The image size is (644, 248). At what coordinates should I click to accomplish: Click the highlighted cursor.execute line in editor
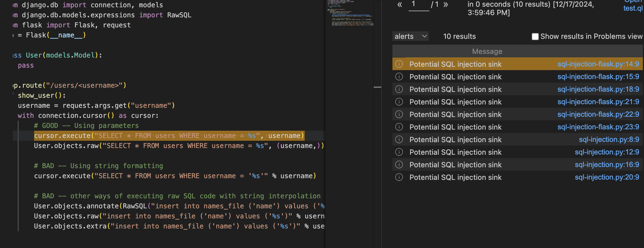click(x=169, y=136)
